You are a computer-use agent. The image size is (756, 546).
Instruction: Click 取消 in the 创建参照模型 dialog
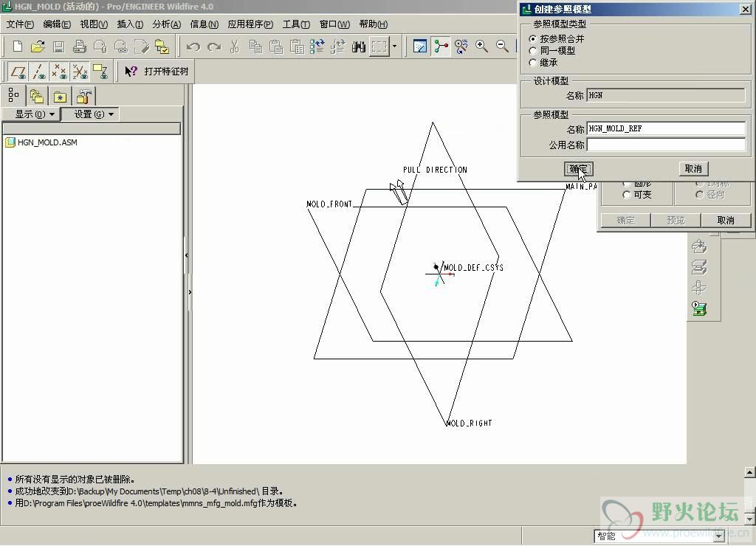click(693, 169)
